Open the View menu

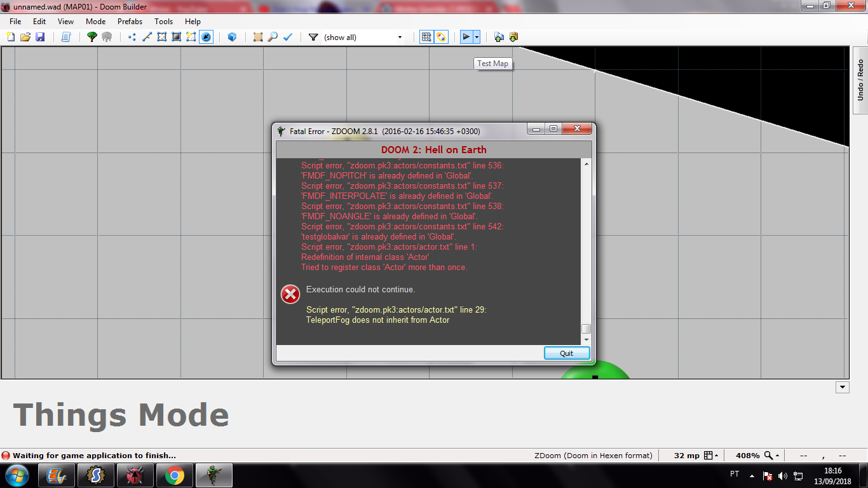[x=66, y=21]
